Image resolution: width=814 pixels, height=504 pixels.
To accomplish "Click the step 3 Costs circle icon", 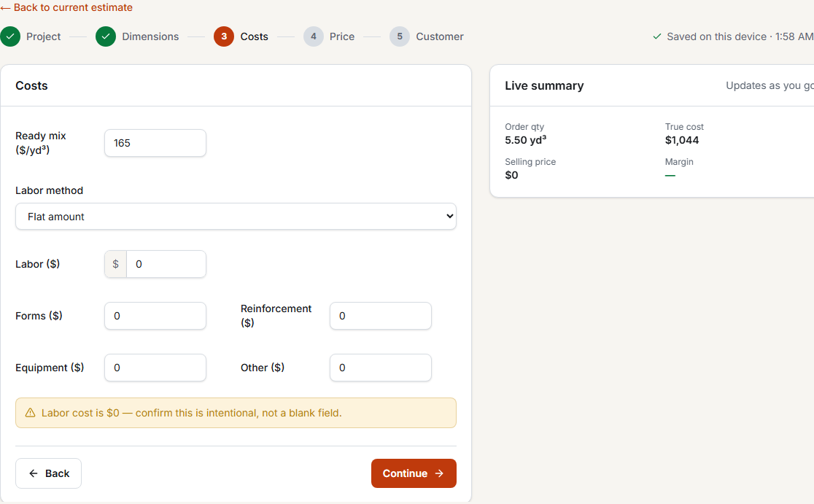I will click(224, 36).
